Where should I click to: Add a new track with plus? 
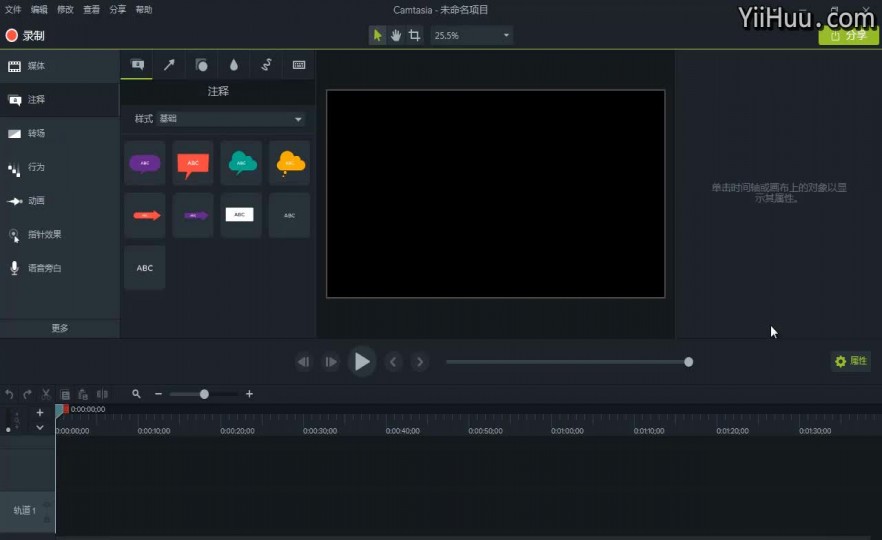click(x=39, y=412)
